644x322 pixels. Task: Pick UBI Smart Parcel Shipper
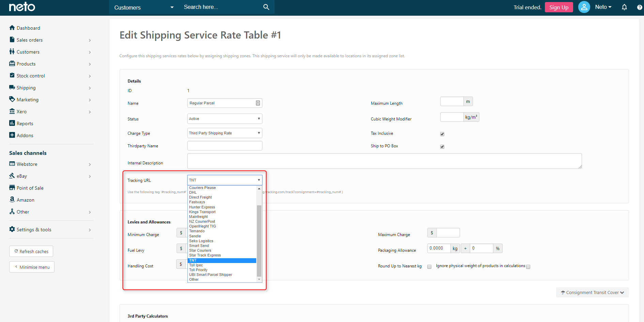(222, 275)
